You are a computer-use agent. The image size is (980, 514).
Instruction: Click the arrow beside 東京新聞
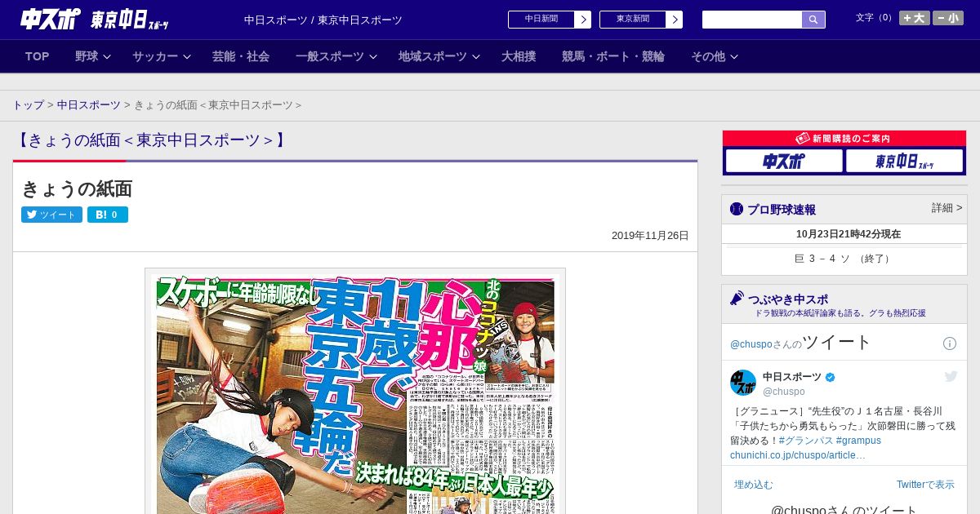point(674,20)
